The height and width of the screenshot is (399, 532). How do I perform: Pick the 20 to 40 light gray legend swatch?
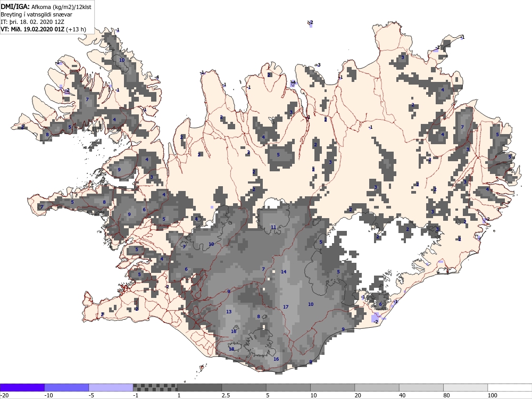pos(377,387)
